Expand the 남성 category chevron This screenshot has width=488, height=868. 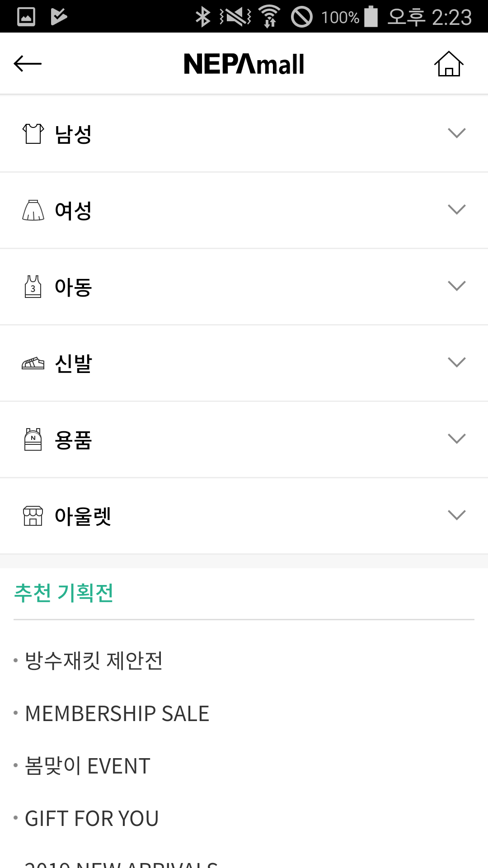(456, 133)
